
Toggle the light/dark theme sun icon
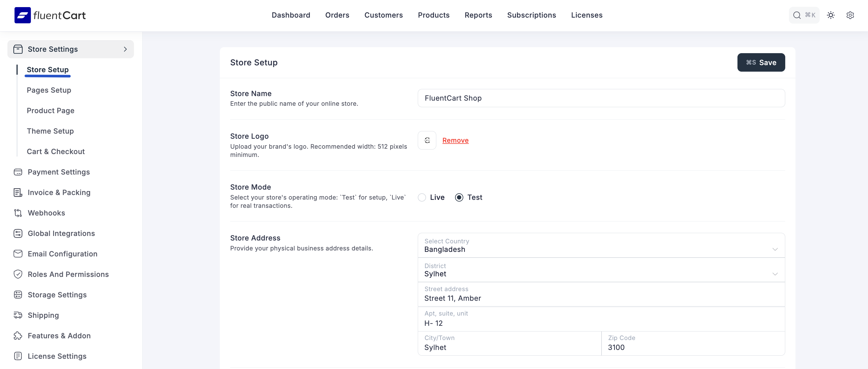[830, 15]
